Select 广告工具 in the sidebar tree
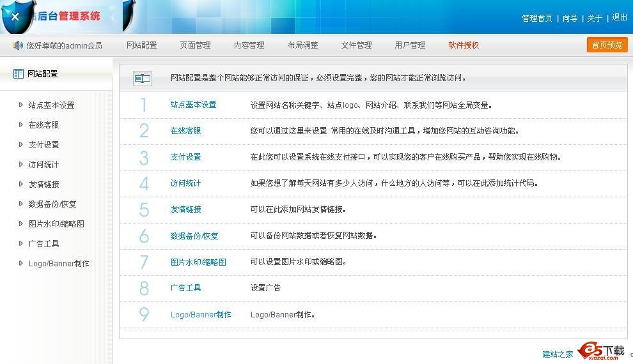The width and height of the screenshot is (633, 364). tap(43, 244)
